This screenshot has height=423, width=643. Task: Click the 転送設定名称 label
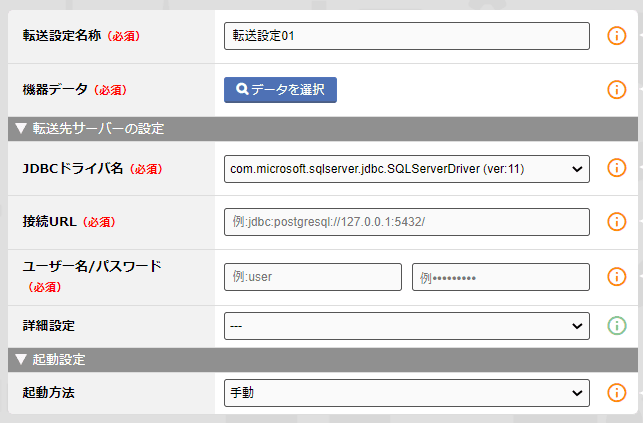(x=62, y=36)
